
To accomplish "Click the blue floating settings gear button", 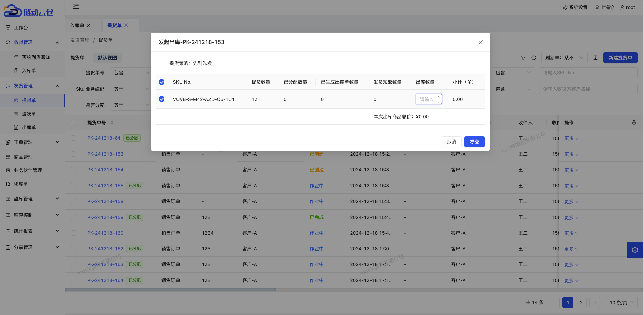I will tap(635, 250).
